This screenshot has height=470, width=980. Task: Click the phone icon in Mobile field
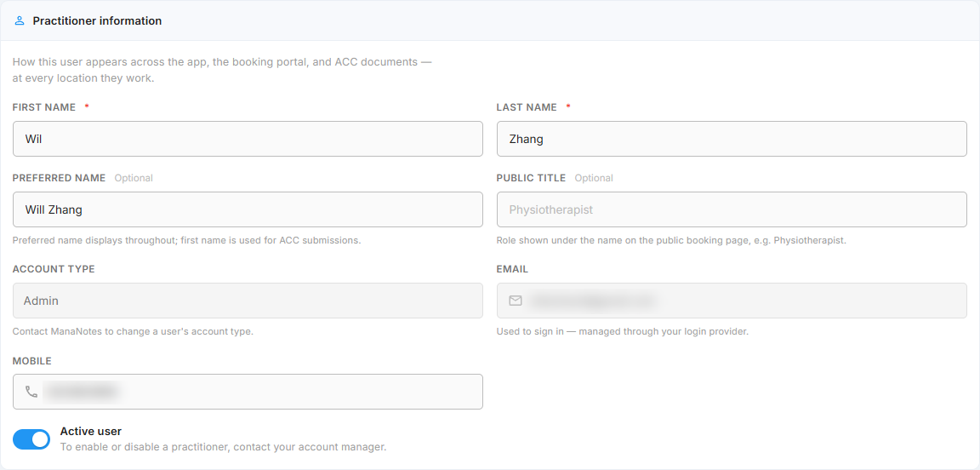click(x=31, y=392)
